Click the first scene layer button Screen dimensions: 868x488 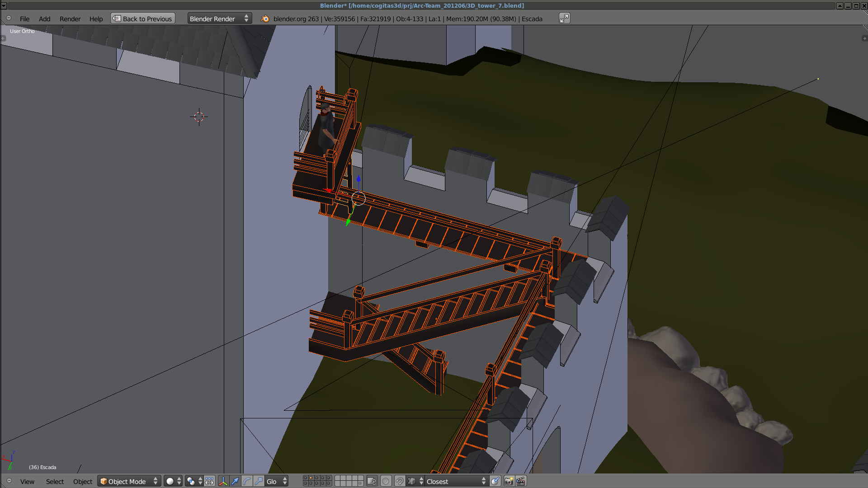306,478
